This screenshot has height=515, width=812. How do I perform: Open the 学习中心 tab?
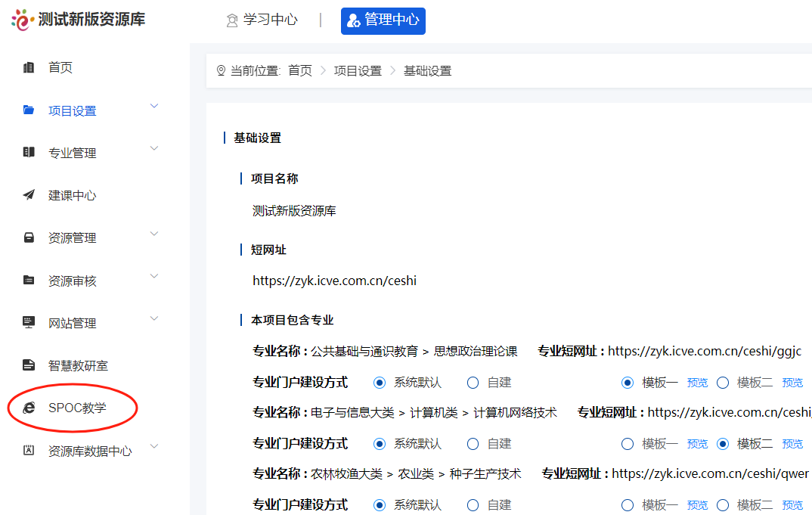(262, 20)
